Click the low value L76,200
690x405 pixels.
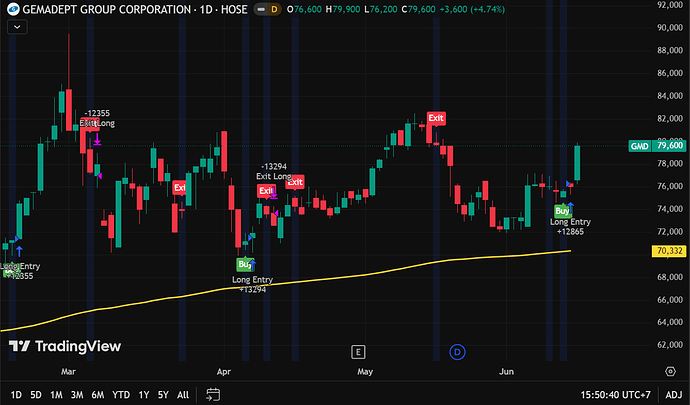[x=381, y=9]
